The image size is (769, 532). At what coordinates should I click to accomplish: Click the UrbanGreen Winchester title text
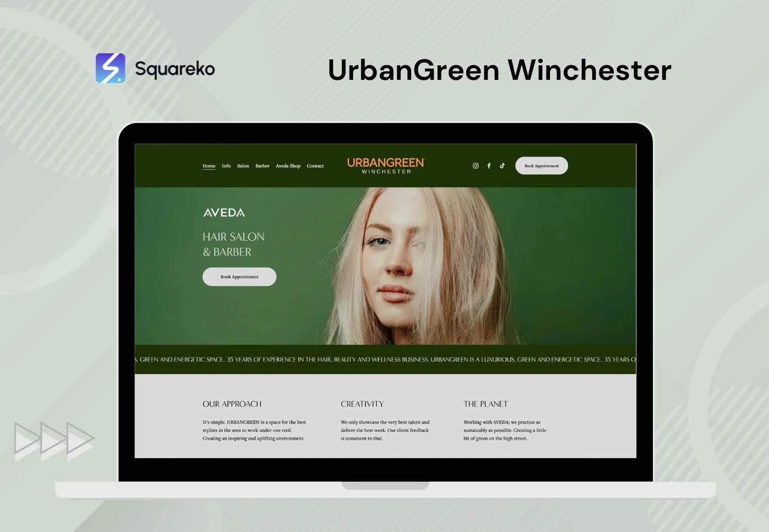[x=500, y=70]
